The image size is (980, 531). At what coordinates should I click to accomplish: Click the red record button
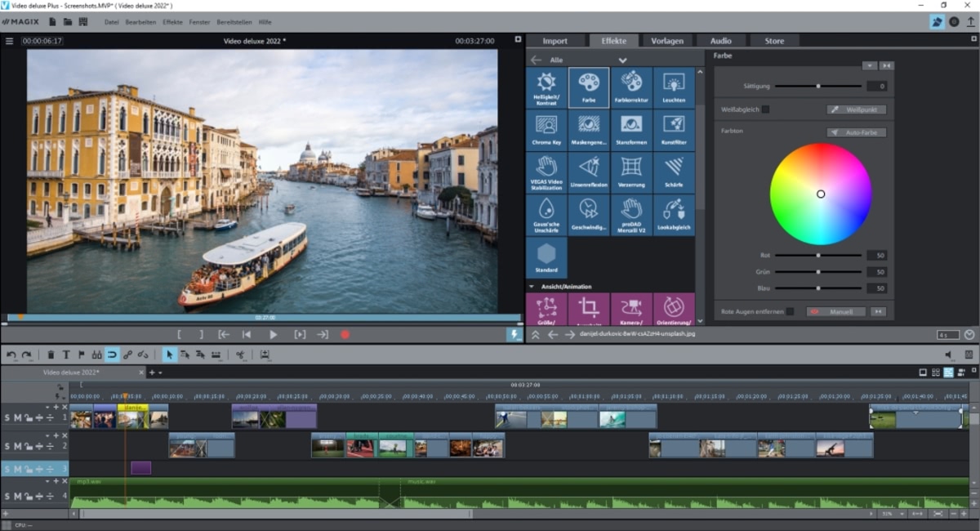point(345,334)
